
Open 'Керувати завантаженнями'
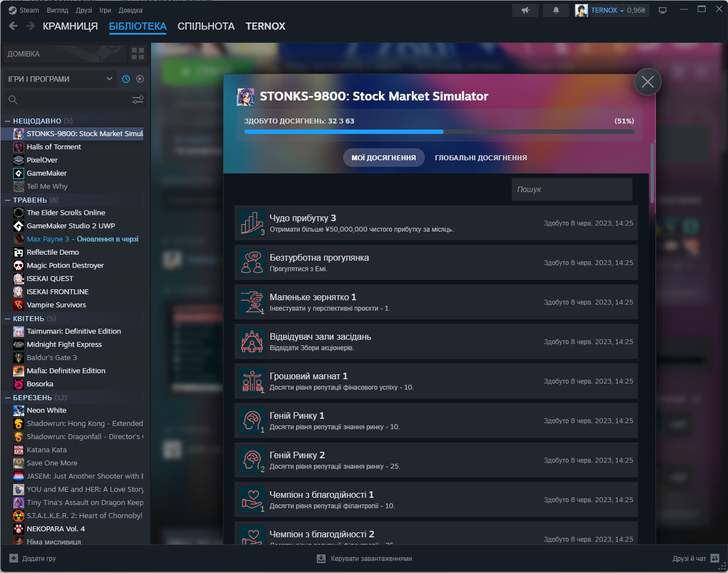371,559
